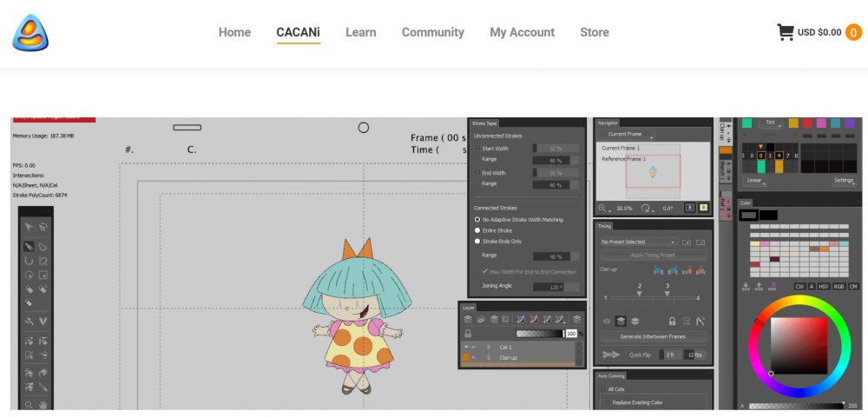Click the first blue timing icon beside Clan up
The image size is (868, 418).
[x=658, y=270]
